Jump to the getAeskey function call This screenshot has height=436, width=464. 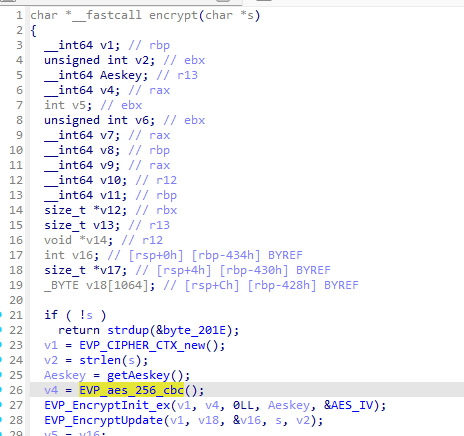138,375
